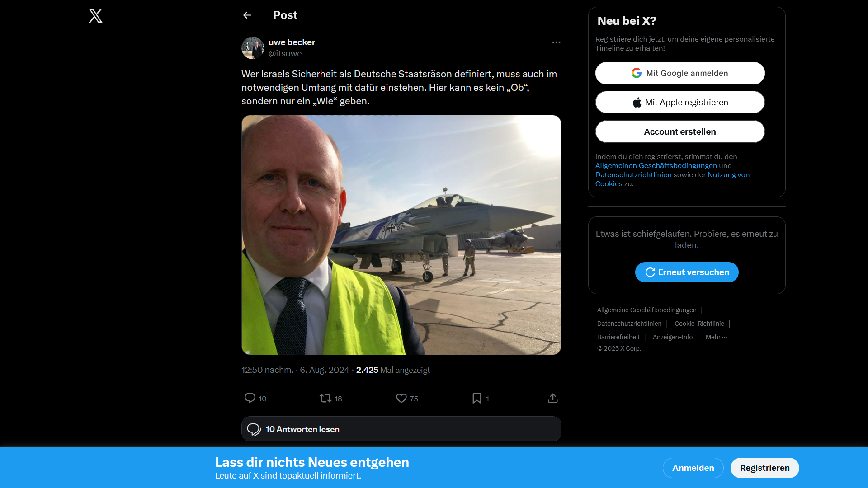868x488 pixels.
Task: Click Registrieren in the bottom banner
Action: click(x=764, y=468)
